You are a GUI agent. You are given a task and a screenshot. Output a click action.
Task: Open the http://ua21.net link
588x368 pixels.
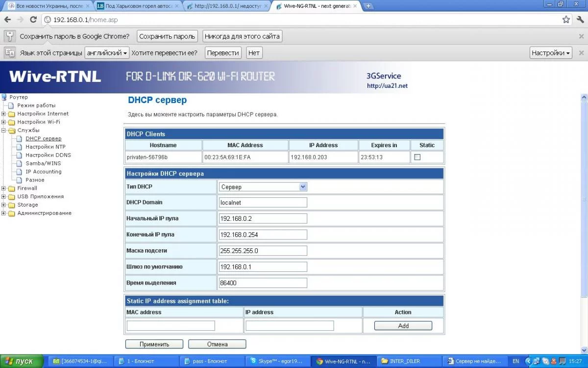(387, 86)
